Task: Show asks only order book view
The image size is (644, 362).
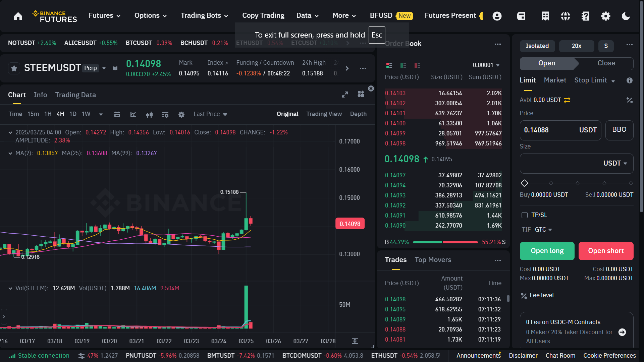Action: click(417, 65)
